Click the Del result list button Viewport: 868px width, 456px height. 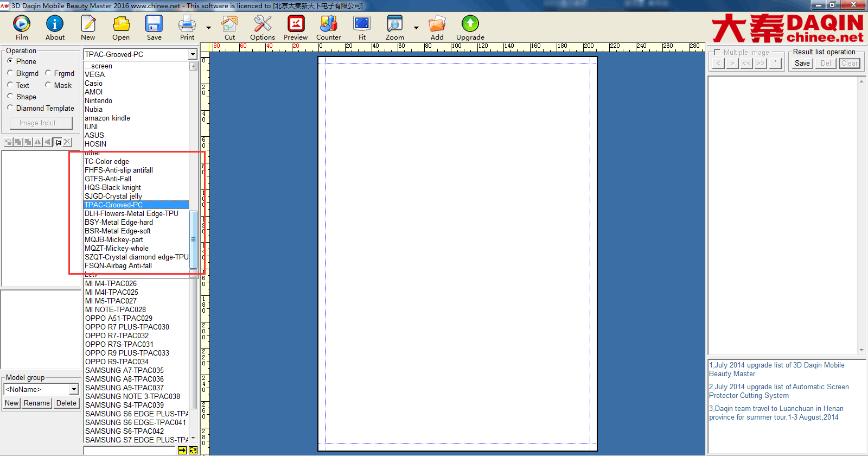click(x=826, y=63)
